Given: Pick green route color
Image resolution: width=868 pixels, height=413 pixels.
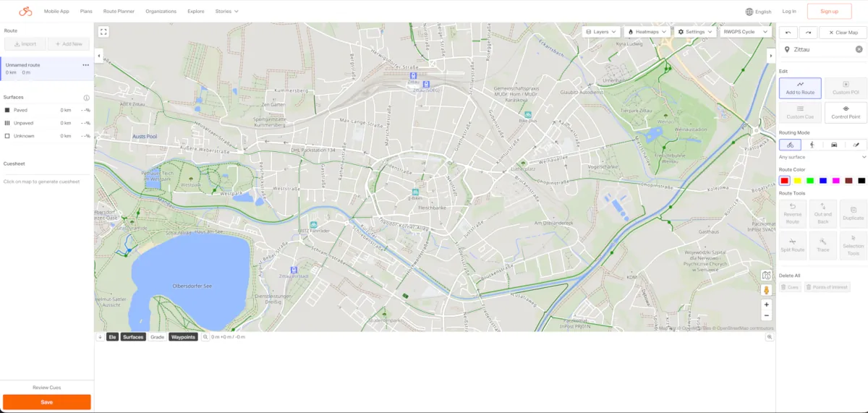Looking at the screenshot, I should [810, 181].
